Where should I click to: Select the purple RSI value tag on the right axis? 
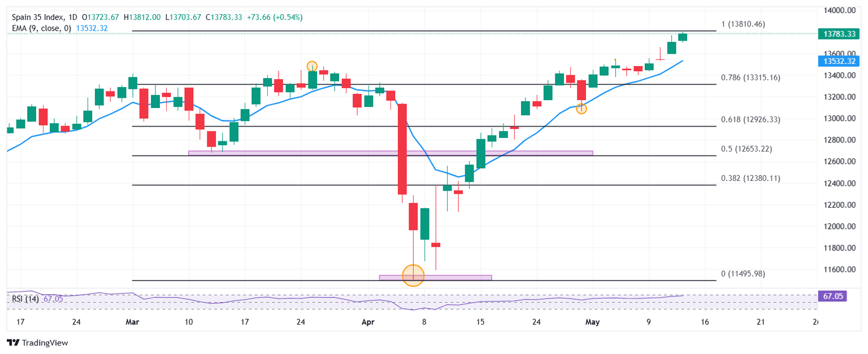pyautogui.click(x=832, y=296)
